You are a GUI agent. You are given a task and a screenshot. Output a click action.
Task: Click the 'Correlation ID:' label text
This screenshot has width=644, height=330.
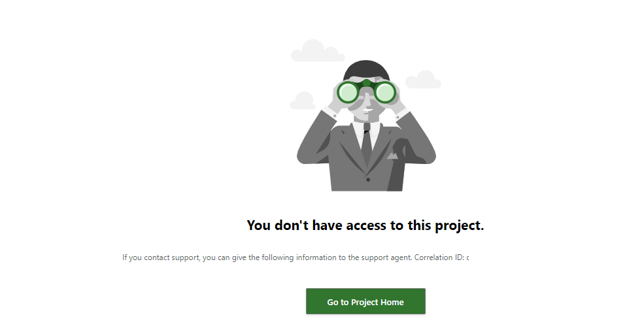[x=439, y=257]
